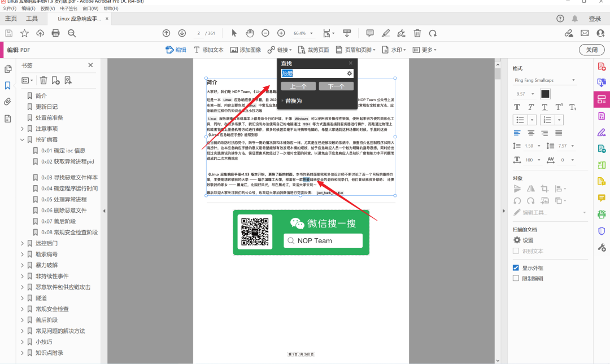Viewport: 610px width, 364px height.
Task: Center align text in format panel
Action: pyautogui.click(x=531, y=133)
